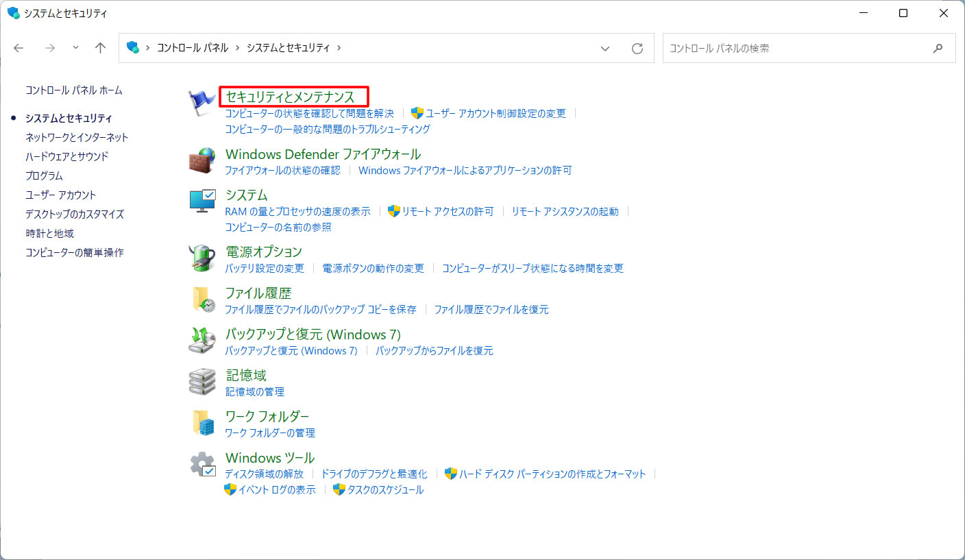
Task: Click リモート アシスタンスの起動 link
Action: tap(565, 211)
